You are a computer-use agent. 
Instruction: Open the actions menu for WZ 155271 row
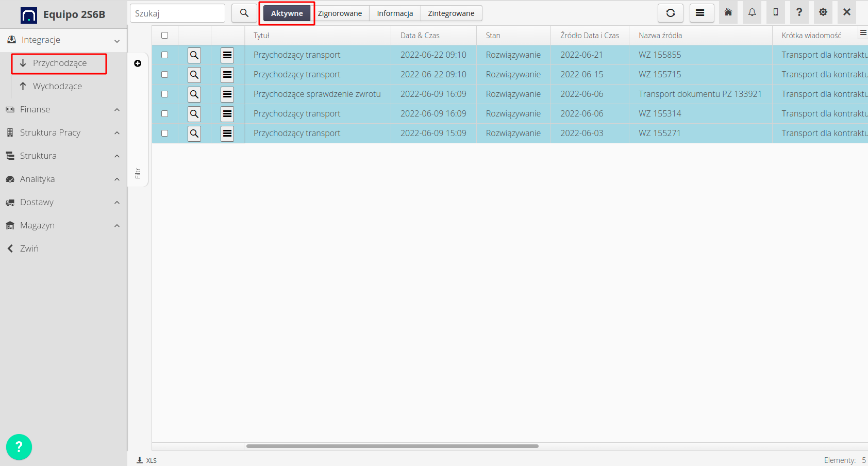click(227, 133)
